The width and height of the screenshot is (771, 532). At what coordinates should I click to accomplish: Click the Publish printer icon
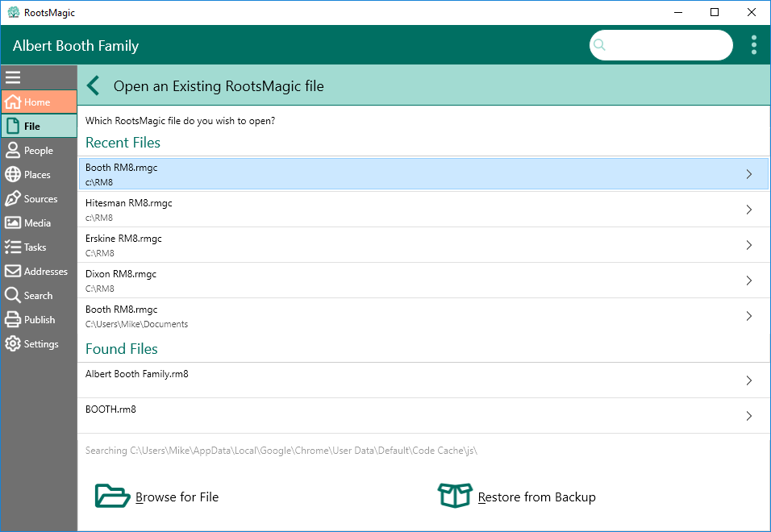tap(13, 320)
